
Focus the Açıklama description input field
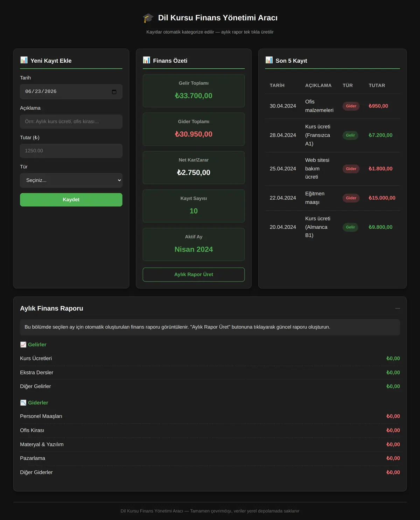tap(71, 122)
